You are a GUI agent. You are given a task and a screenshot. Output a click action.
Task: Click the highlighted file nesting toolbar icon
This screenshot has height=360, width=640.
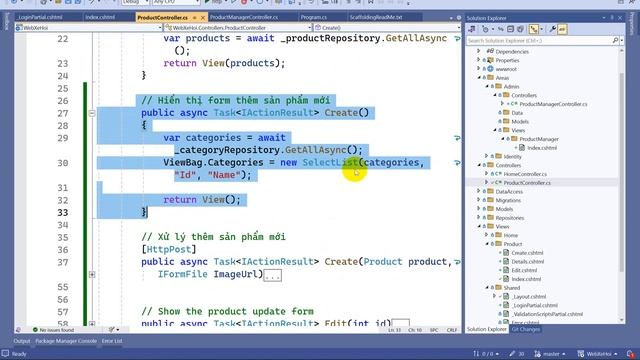533,29
